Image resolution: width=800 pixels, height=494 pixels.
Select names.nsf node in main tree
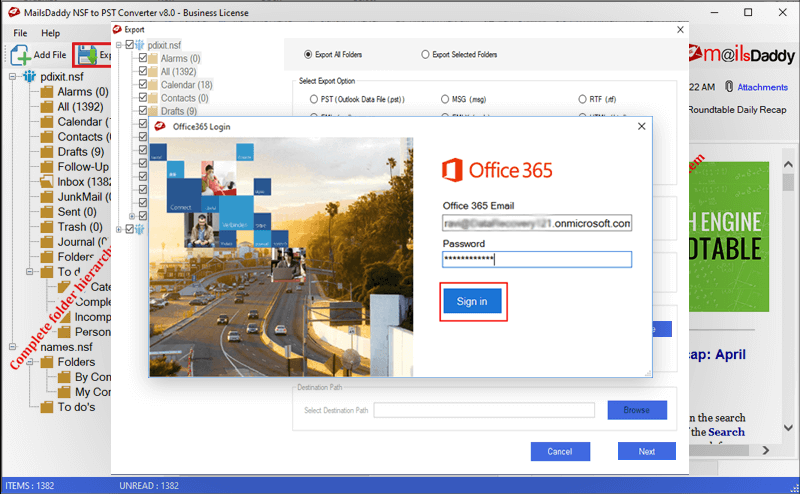[66, 347]
